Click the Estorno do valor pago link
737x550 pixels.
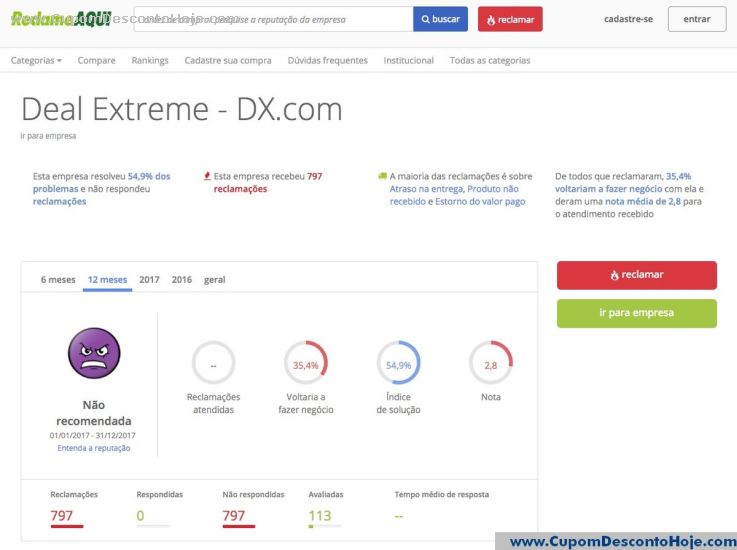tap(480, 202)
